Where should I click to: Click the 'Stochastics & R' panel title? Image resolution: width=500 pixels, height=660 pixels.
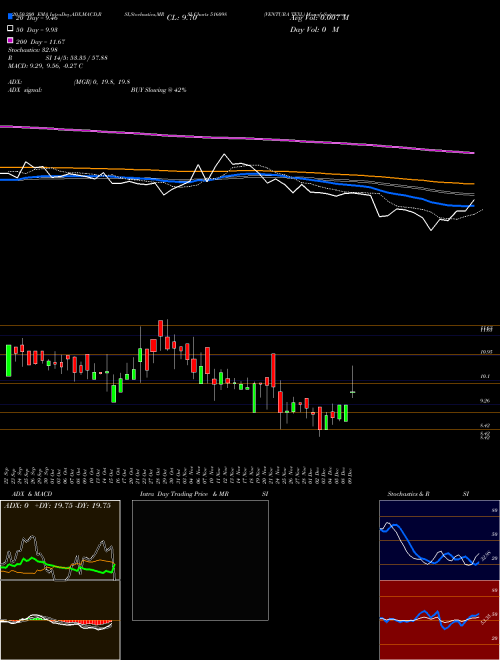(408, 494)
